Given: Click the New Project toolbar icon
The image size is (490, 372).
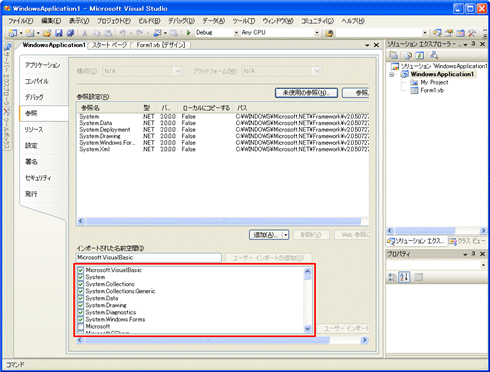Looking at the screenshot, I should 13,33.
